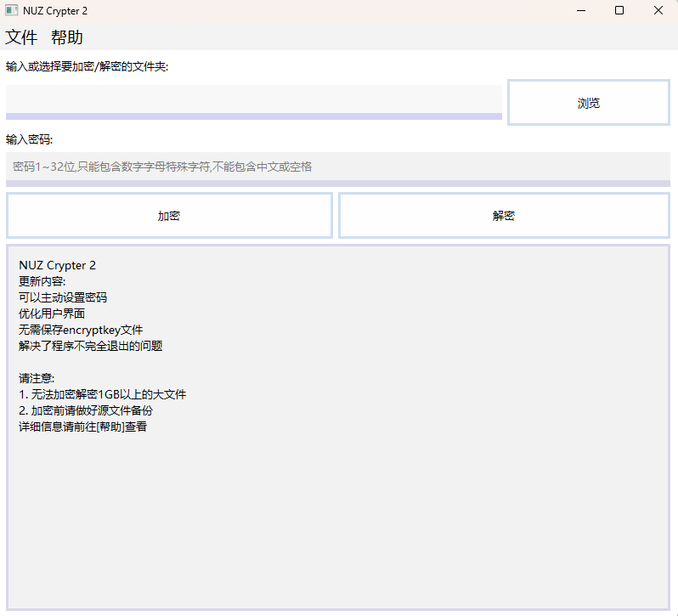The width and height of the screenshot is (678, 616).
Task: Click the line 详细信息请前往[帮助]查看
Action: pyautogui.click(x=82, y=427)
